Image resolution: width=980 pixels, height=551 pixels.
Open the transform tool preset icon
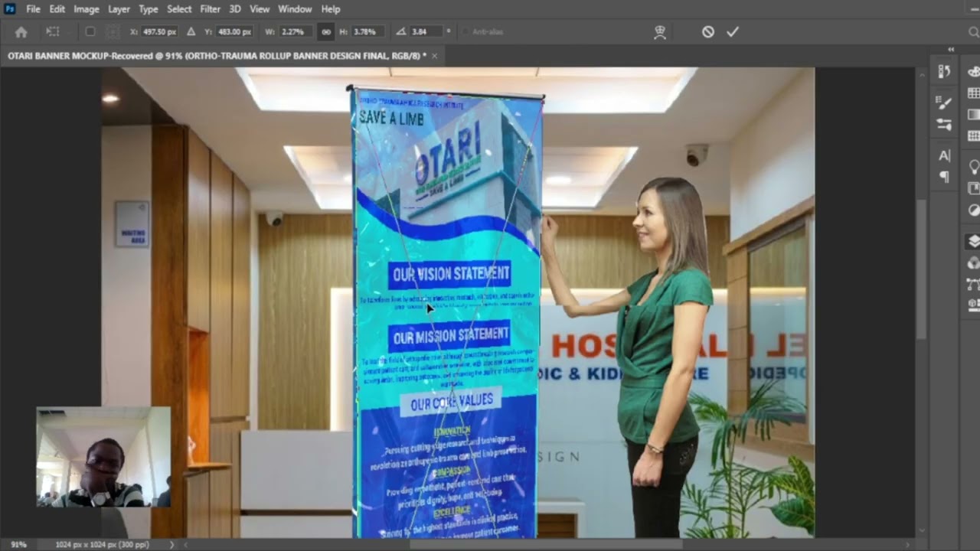click(53, 32)
